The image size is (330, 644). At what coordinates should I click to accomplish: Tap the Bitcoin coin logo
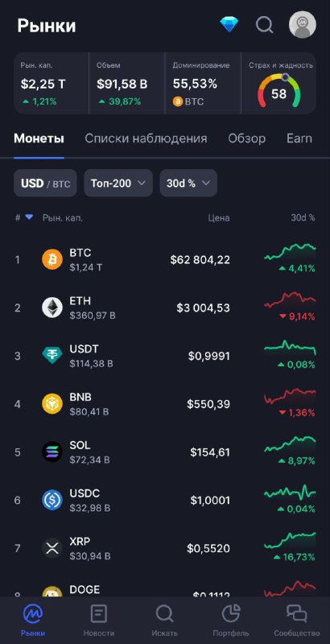coord(52,259)
